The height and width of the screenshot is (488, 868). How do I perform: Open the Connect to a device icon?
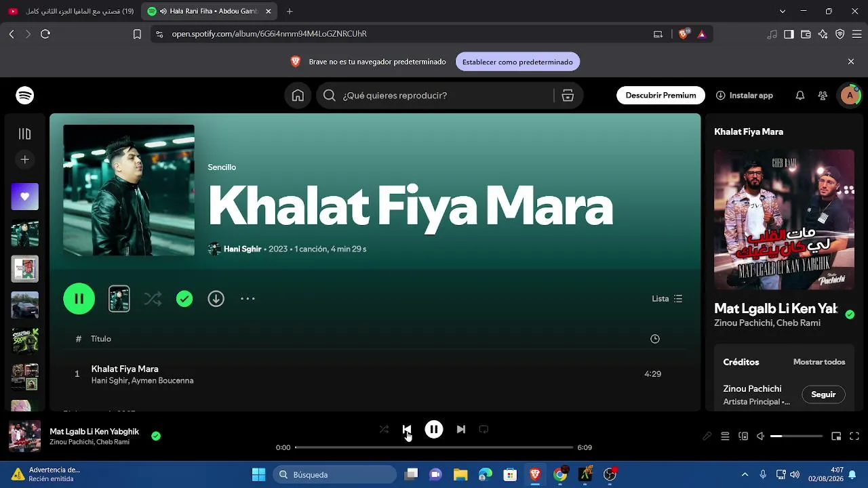click(x=743, y=436)
